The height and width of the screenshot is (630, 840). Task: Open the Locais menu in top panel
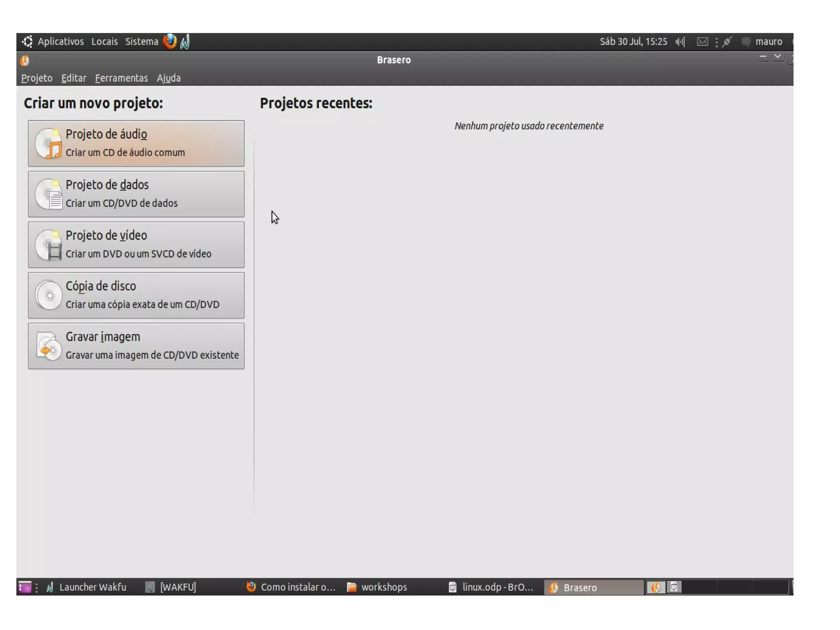(105, 41)
